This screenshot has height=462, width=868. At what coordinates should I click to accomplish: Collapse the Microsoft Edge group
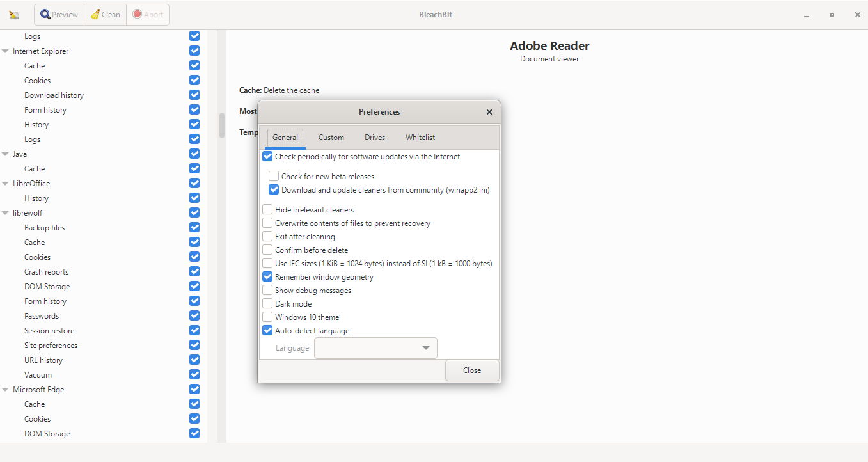coord(6,390)
